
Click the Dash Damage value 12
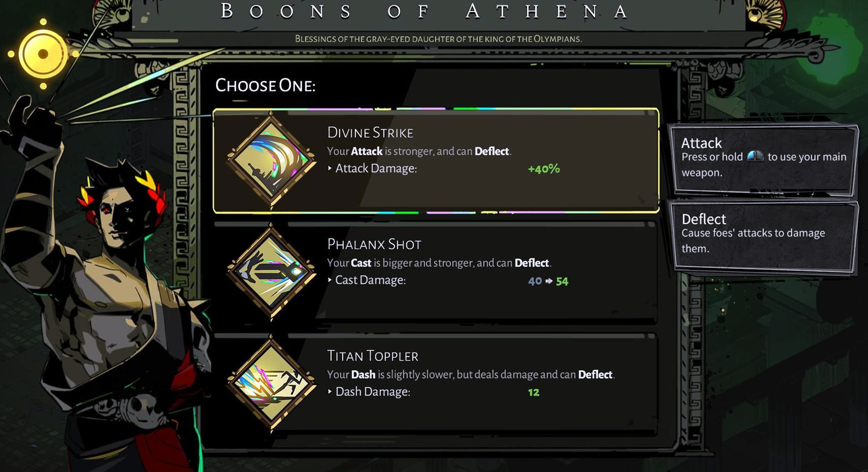tap(533, 392)
